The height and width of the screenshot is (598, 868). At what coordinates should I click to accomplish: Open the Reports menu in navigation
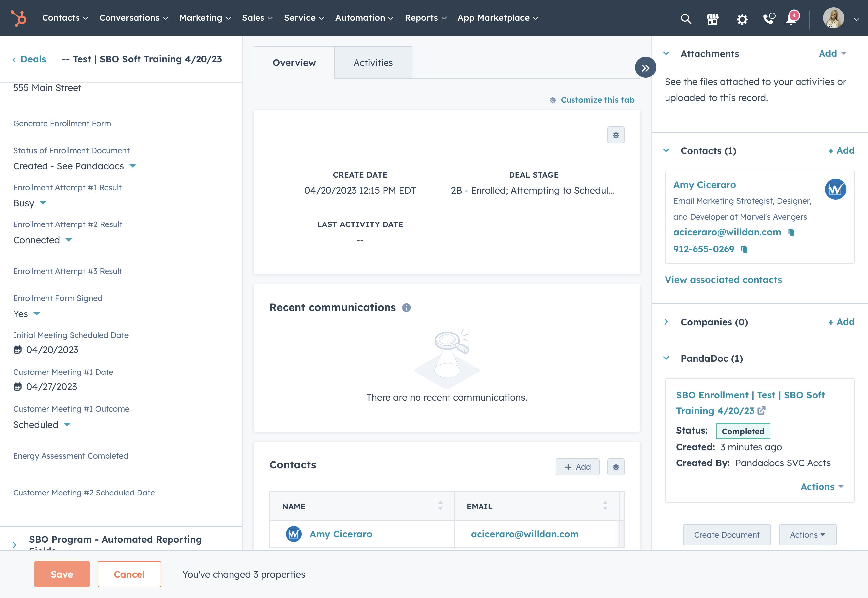425,18
